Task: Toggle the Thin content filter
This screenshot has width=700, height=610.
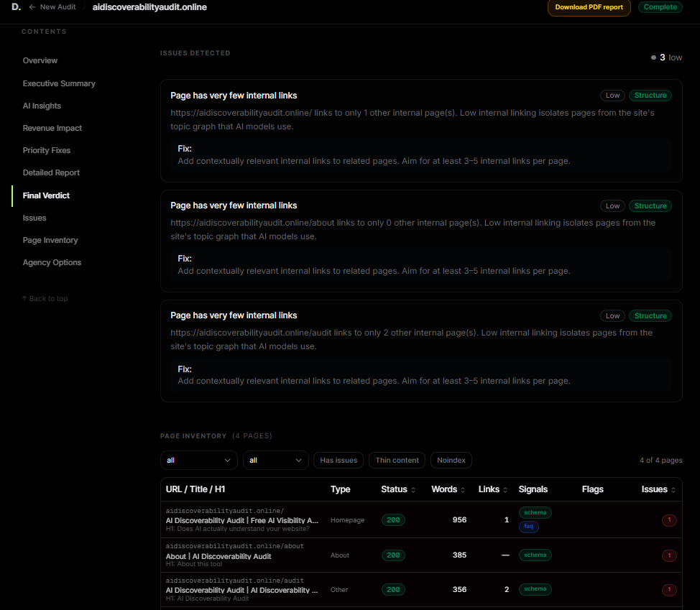Action: click(x=397, y=461)
